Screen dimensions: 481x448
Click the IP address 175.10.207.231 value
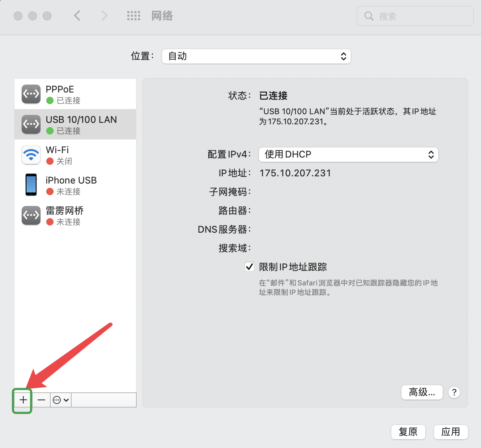pyautogui.click(x=295, y=173)
